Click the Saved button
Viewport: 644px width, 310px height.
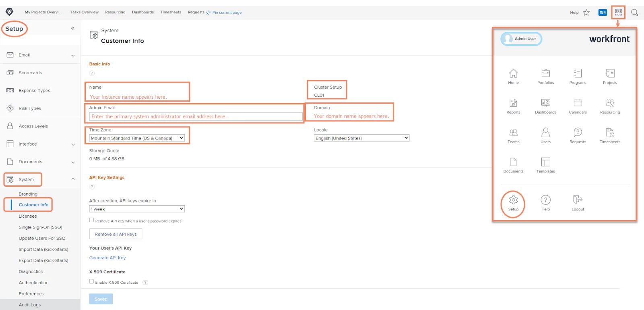(x=101, y=299)
